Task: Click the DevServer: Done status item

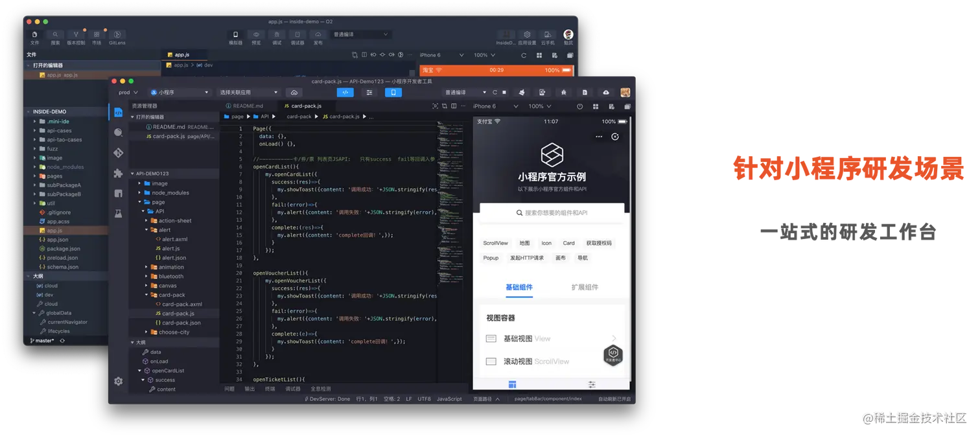Action: coord(327,399)
